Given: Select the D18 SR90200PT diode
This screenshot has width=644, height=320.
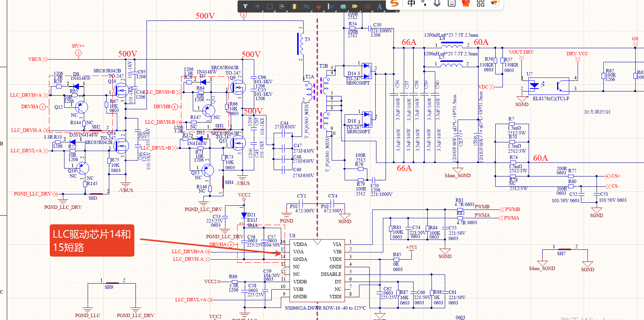Looking at the screenshot, I should 367,119.
